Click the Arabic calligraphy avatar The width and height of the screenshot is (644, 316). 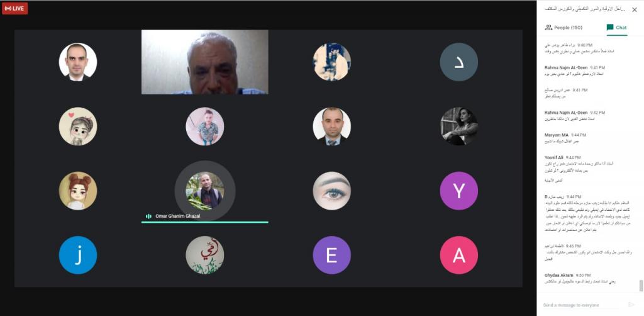pyautogui.click(x=205, y=255)
